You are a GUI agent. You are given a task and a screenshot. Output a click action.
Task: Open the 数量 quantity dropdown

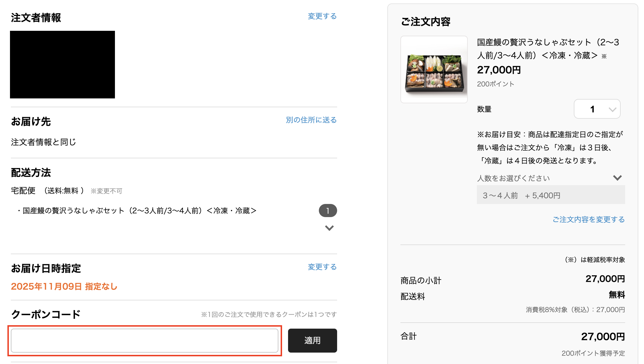pyautogui.click(x=597, y=109)
